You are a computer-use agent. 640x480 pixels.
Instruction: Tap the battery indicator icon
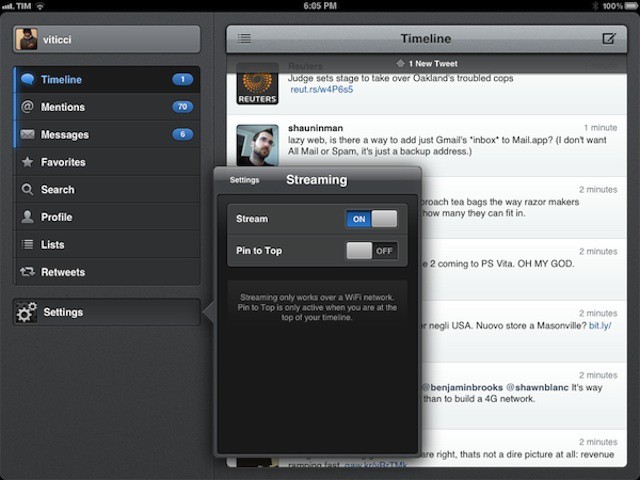coord(630,6)
